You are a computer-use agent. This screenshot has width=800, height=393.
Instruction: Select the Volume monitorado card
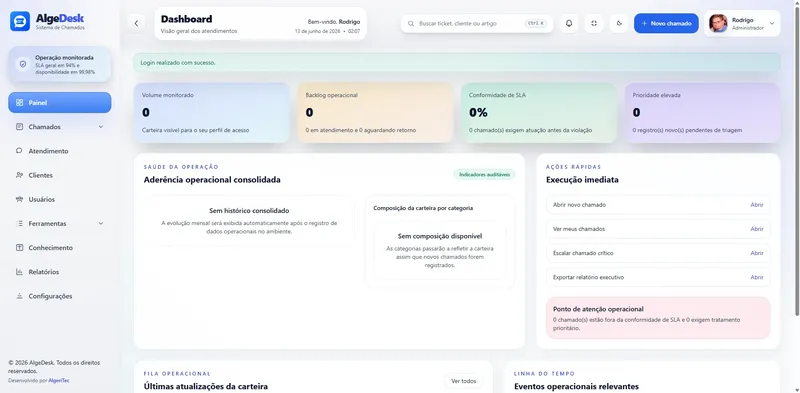click(212, 113)
